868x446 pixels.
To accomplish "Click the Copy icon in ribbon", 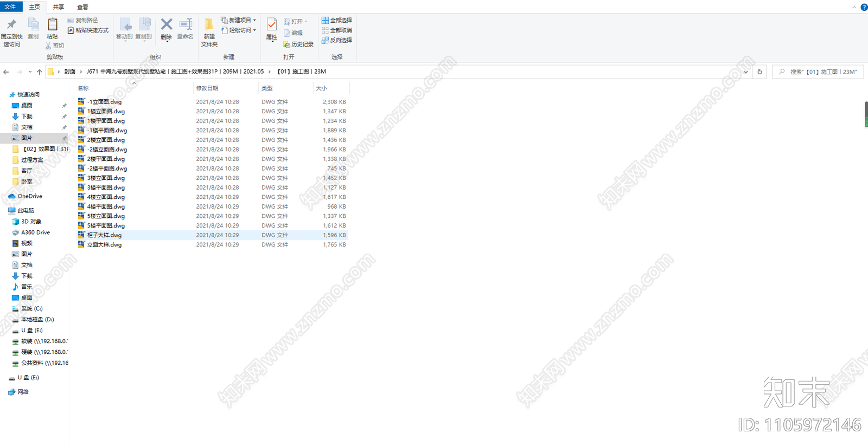I will point(33,25).
